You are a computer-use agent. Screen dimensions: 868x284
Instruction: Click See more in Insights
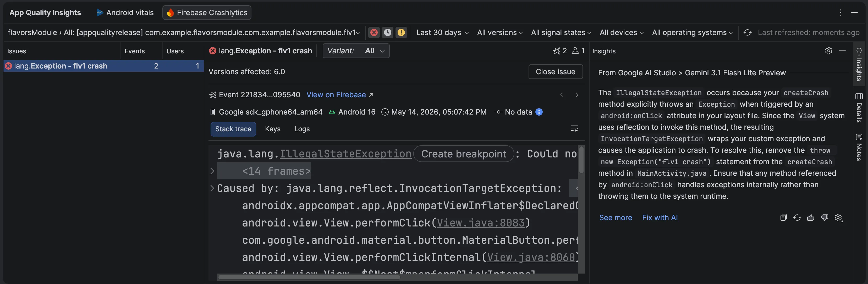616,218
